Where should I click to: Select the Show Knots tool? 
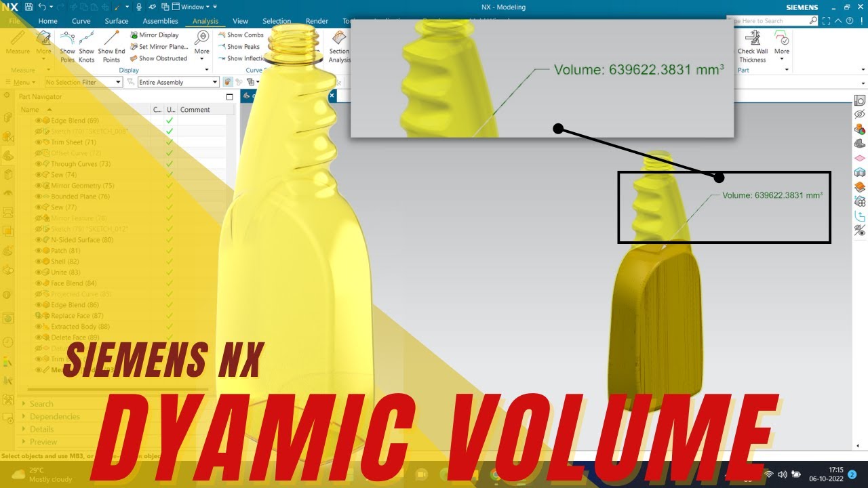pos(87,47)
